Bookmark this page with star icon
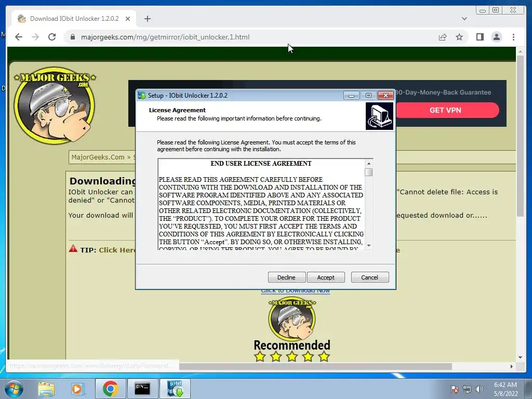 [459, 37]
